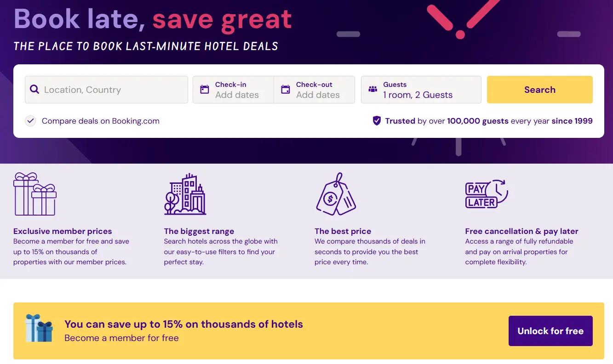Toggle Compare deals on Booking.com checkbox
613x364 pixels.
[x=30, y=121]
